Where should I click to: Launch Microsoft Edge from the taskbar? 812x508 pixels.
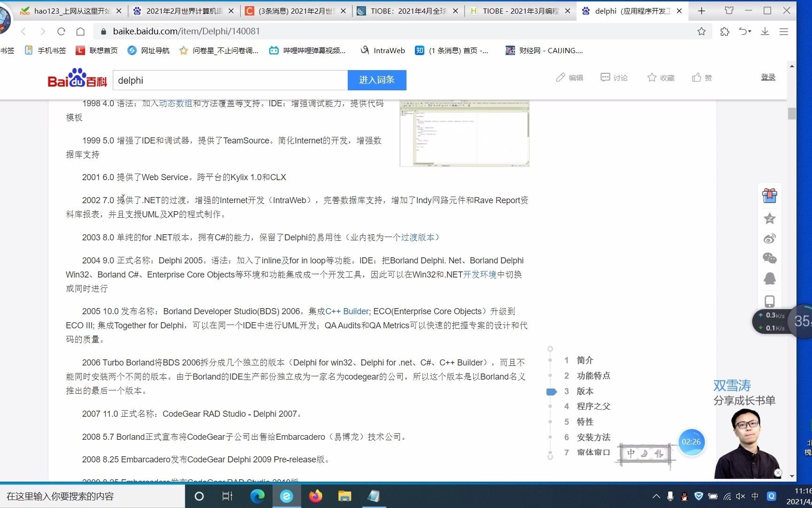point(257,496)
